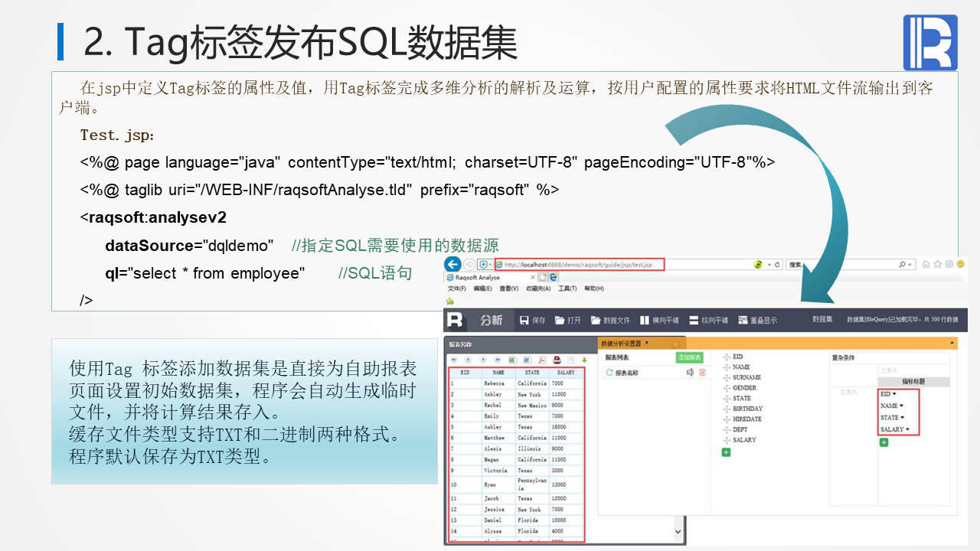
Task: Go to next page of report
Action: coord(482,360)
